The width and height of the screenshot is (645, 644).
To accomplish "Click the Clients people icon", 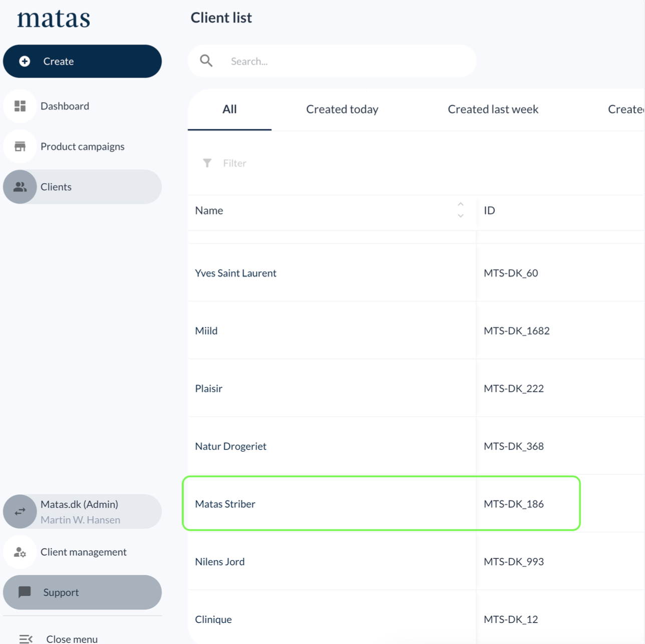I will click(20, 187).
